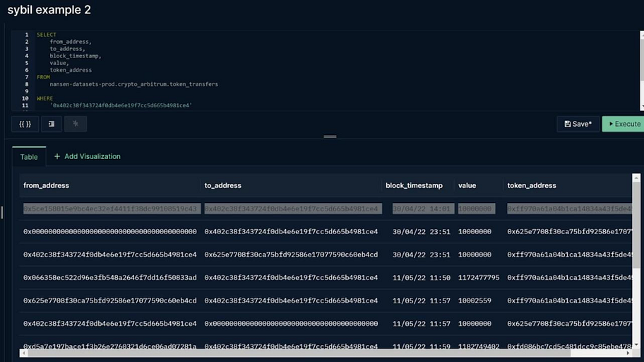644x362 pixels.
Task: Save the query with the Save button
Action: pyautogui.click(x=578, y=124)
